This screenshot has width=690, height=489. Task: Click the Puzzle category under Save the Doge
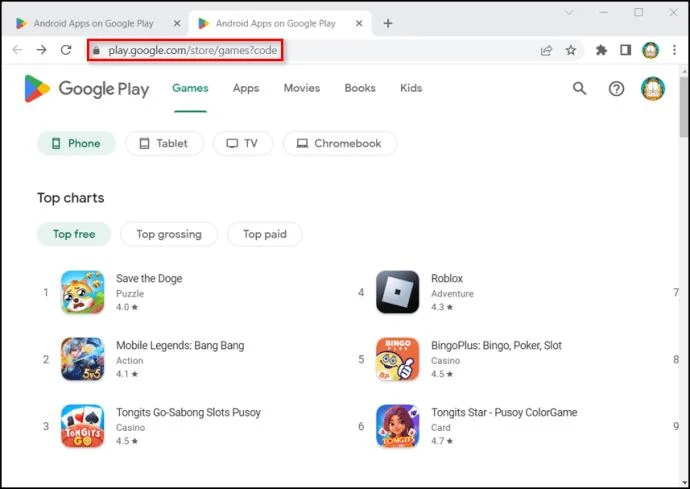(x=130, y=294)
